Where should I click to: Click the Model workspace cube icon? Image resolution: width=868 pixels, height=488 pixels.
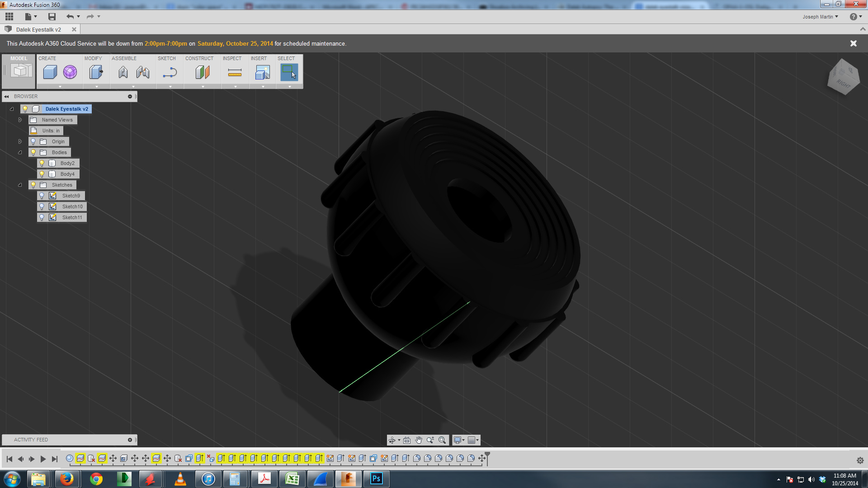click(20, 71)
